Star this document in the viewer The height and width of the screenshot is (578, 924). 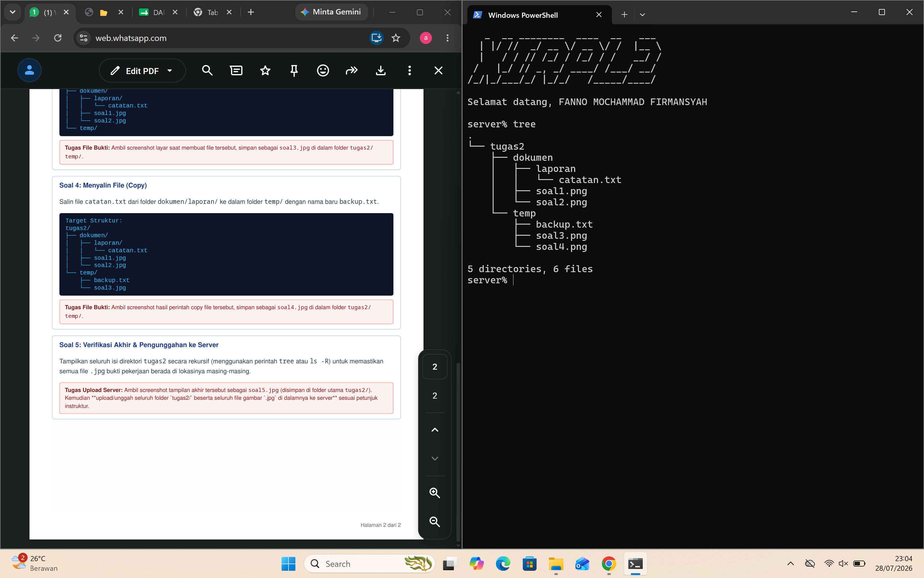265,71
